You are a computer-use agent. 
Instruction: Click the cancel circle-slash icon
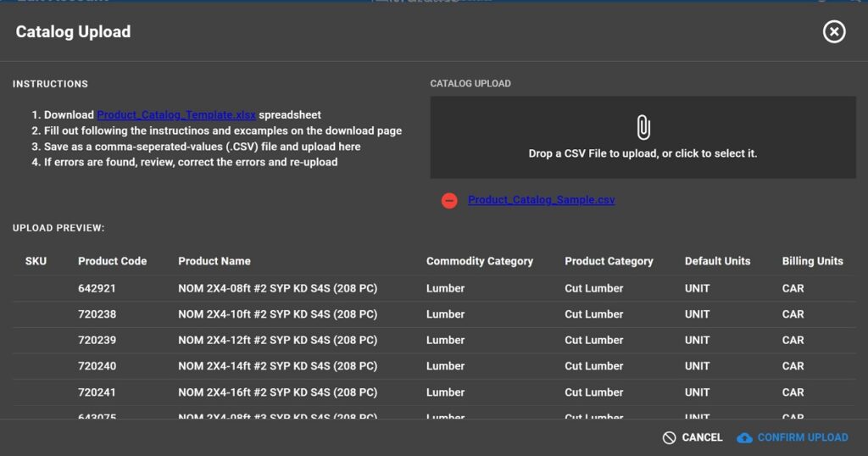click(669, 437)
